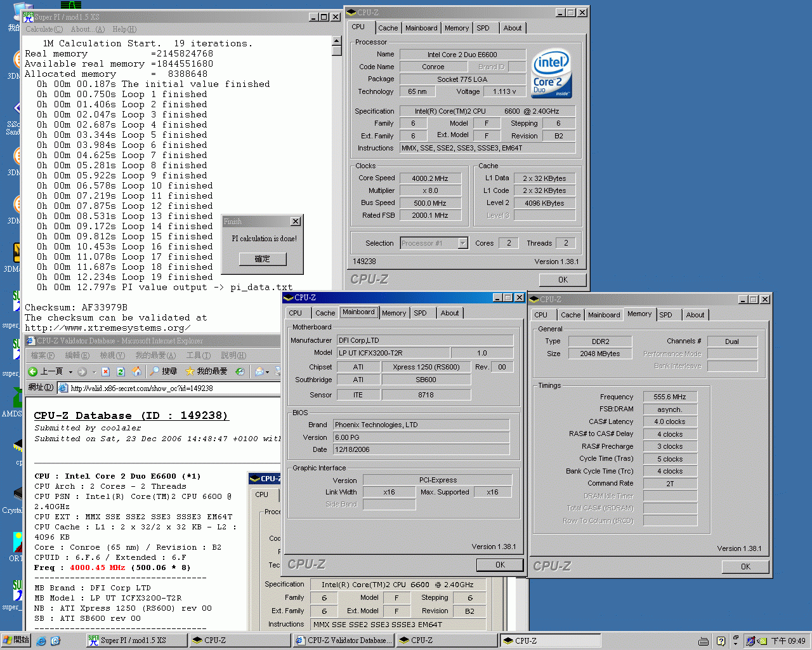Viewport: 812px width, 650px height.
Task: Open the Help(H) menu in Super PI
Action: (124, 29)
